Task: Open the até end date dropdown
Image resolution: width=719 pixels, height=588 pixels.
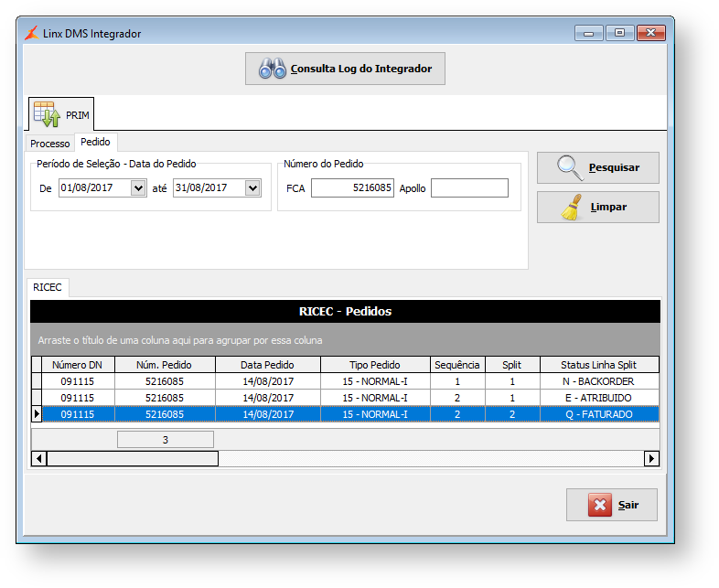Action: tap(252, 187)
